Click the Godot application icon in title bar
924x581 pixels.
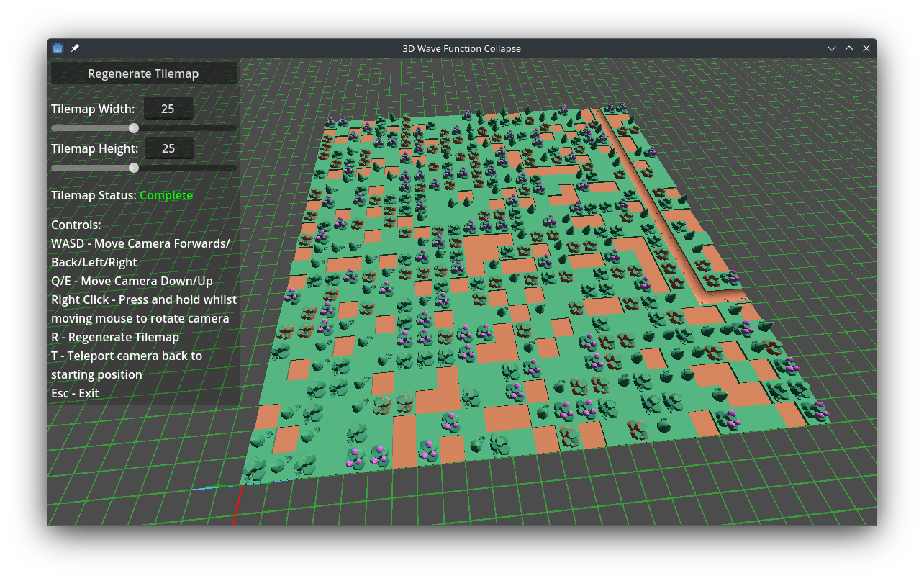pyautogui.click(x=58, y=48)
